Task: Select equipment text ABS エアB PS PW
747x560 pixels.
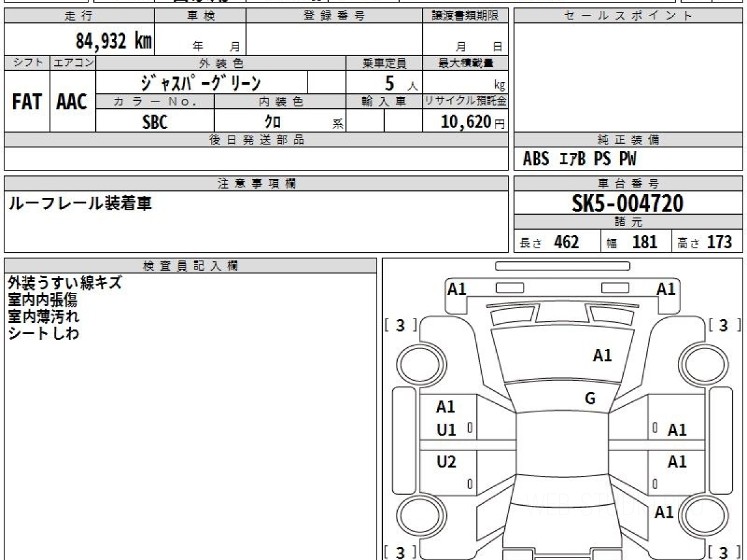Action: click(580, 160)
